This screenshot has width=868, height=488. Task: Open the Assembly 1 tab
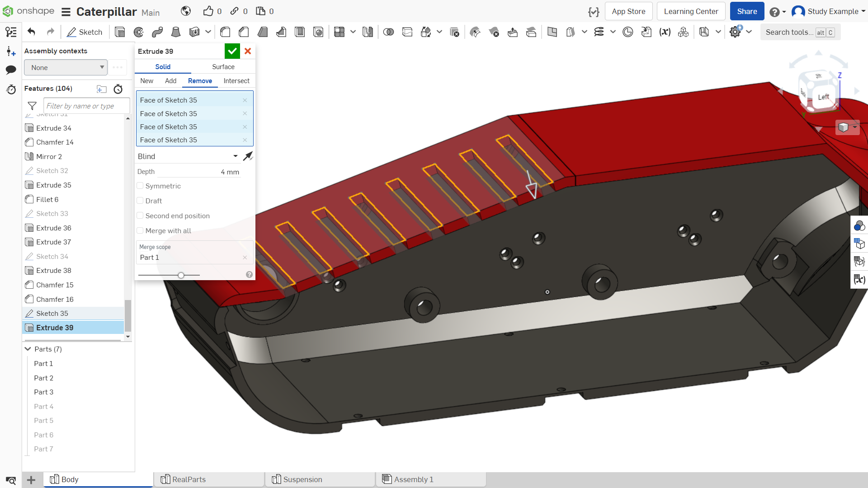pyautogui.click(x=431, y=479)
